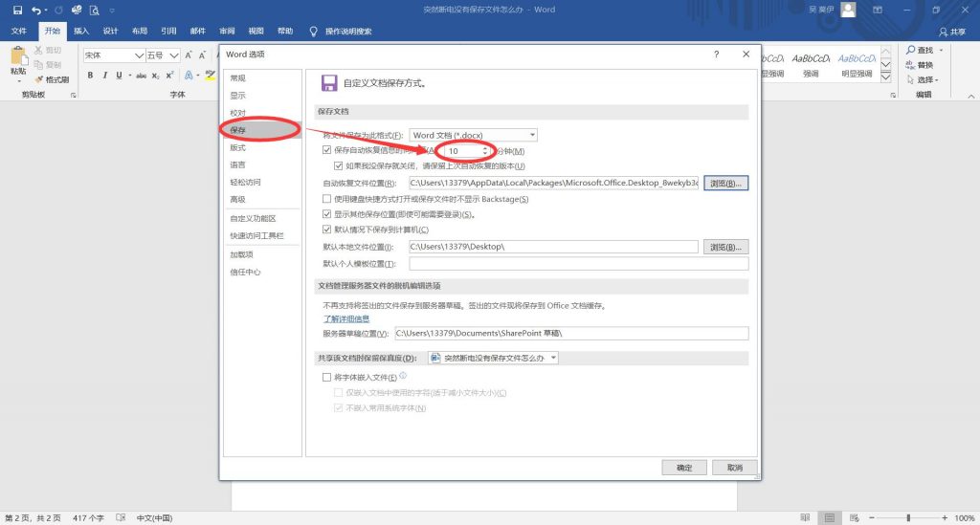This screenshot has width=980, height=525.
Task: Open the font name dropdown showing 宋体
Action: click(x=140, y=55)
